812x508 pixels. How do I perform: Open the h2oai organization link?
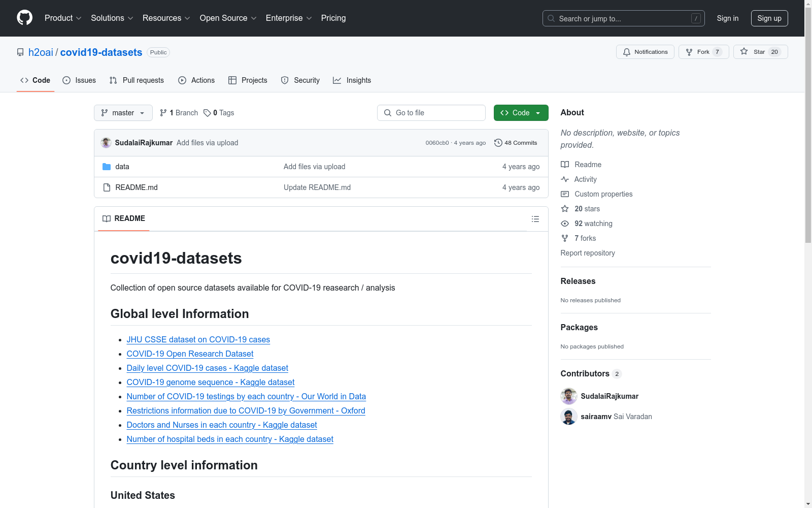pos(41,52)
